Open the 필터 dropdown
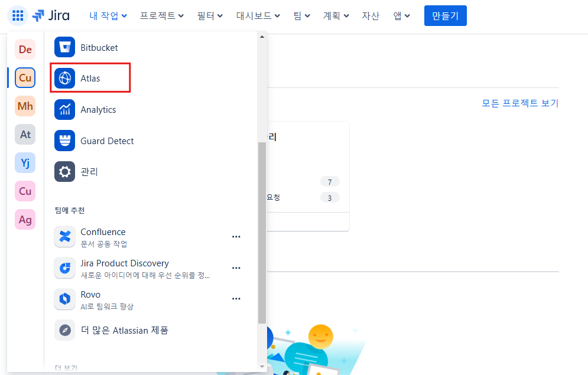Image resolution: width=588 pixels, height=375 pixels. coord(210,16)
